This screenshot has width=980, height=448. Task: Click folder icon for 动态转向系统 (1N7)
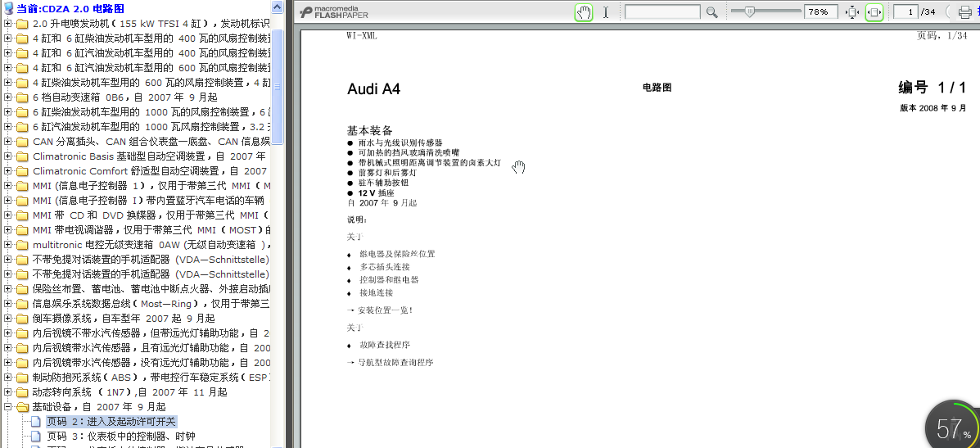pyautogui.click(x=22, y=392)
